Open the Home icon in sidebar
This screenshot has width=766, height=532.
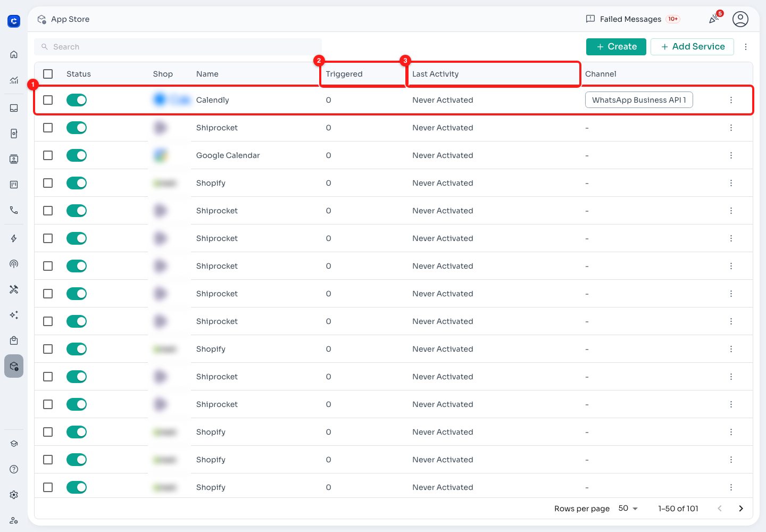coord(14,54)
